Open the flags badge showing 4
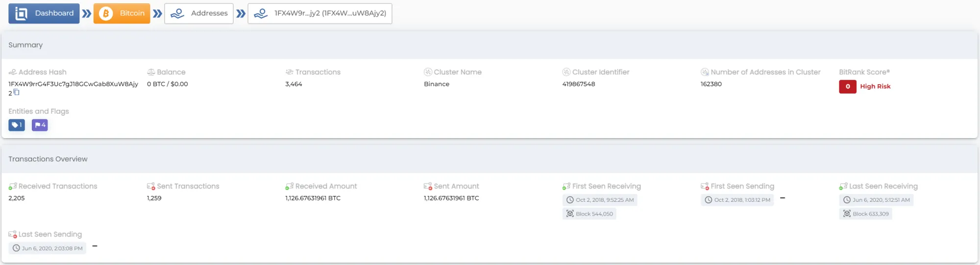The image size is (980, 265). click(x=40, y=125)
